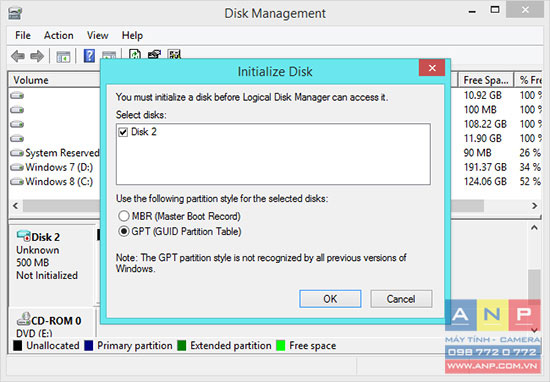550x382 pixels.
Task: Click the 108.22 GB free space value
Action: coord(485,124)
